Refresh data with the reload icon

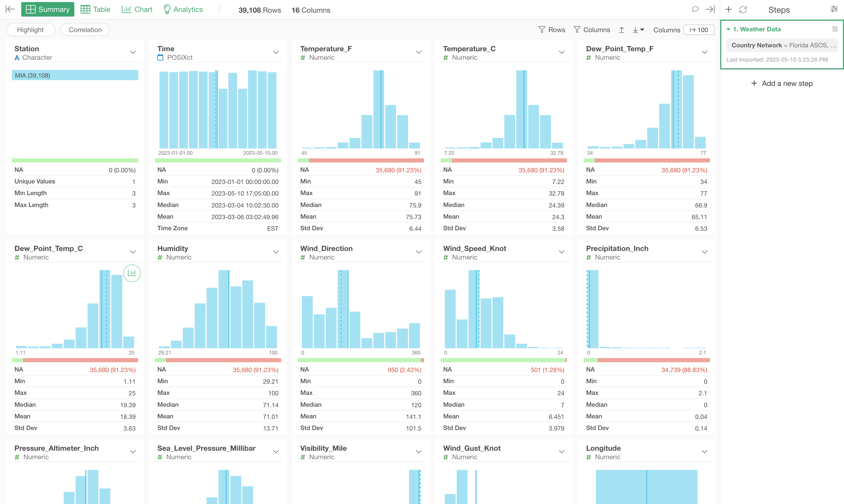pyautogui.click(x=743, y=10)
